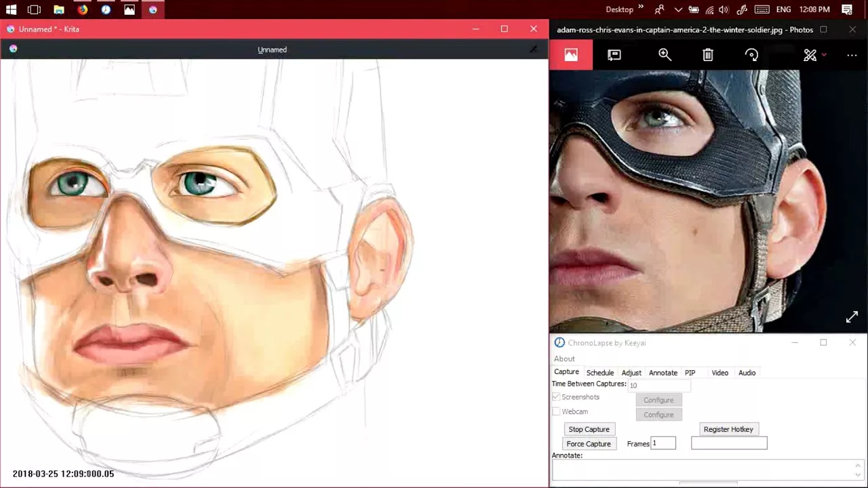Screen dimensions: 868x488
Task: Open the volume tray icon
Action: pos(724,9)
